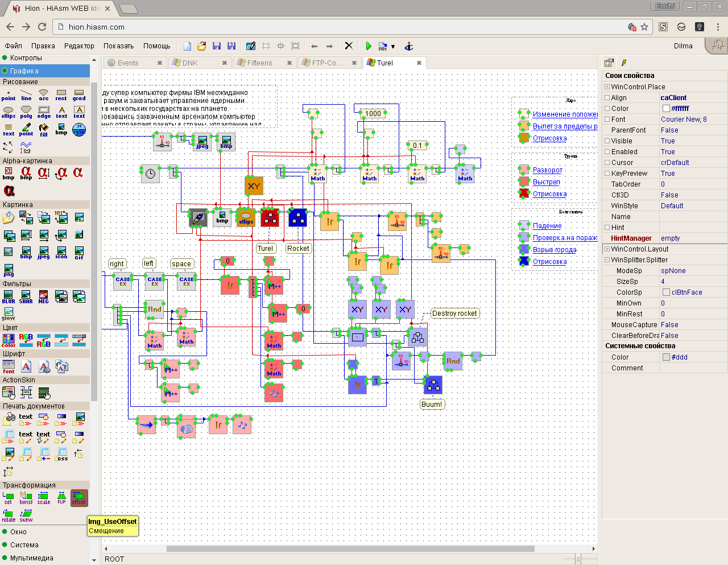
Task: Click the delete X toolbar icon
Action: coord(349,46)
